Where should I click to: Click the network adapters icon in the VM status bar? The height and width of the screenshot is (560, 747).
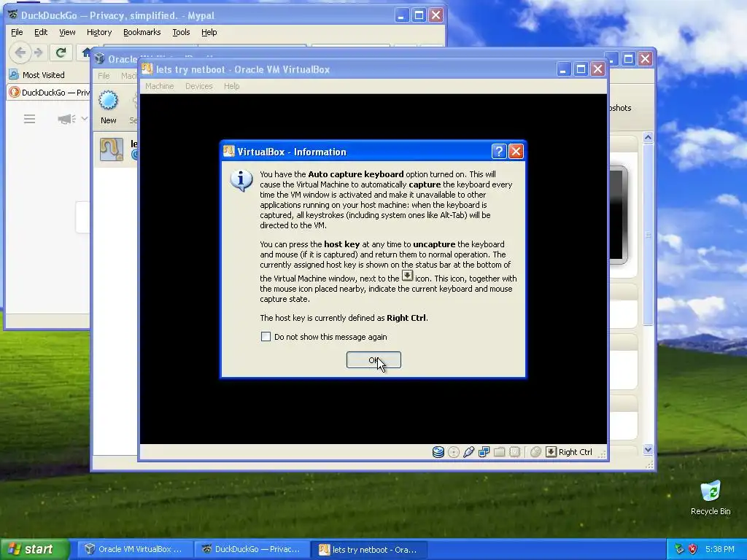[484, 452]
